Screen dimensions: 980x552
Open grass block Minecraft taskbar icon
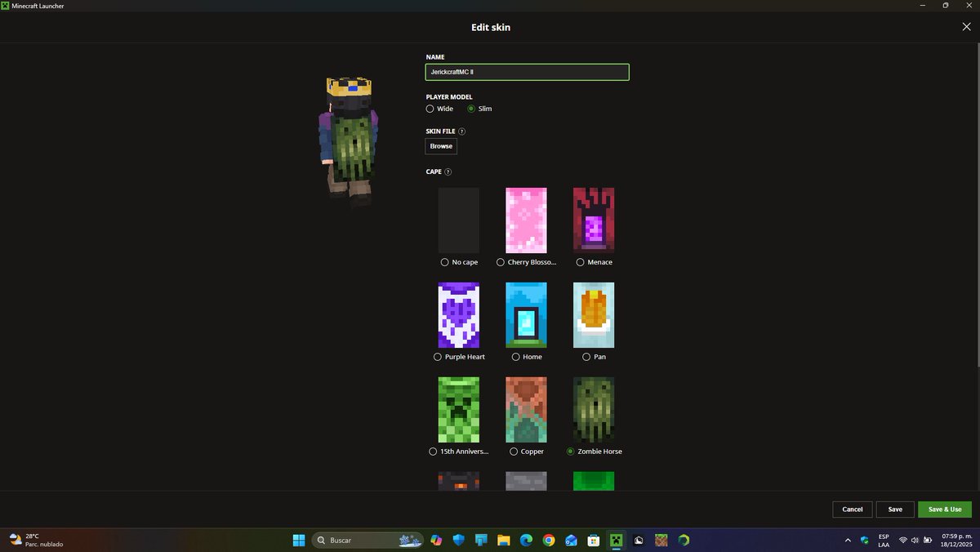[x=661, y=540]
